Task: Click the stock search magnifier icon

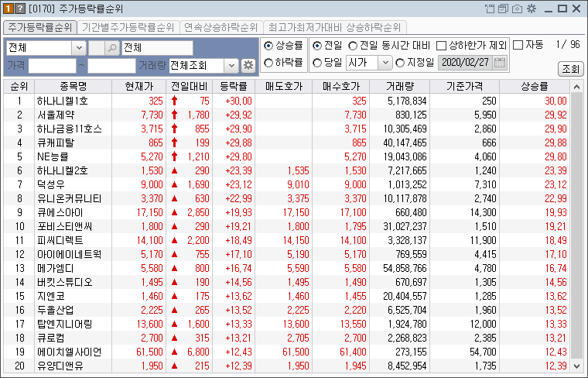Action: point(111,48)
